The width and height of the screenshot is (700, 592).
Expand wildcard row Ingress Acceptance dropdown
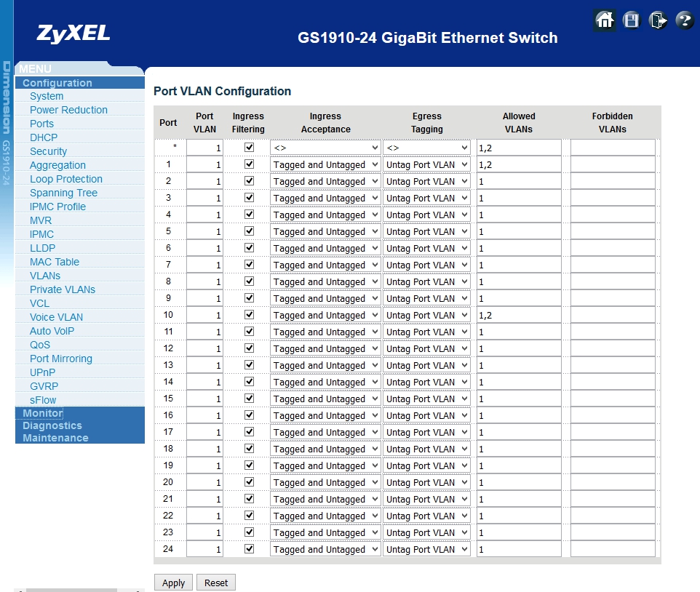[x=325, y=148]
